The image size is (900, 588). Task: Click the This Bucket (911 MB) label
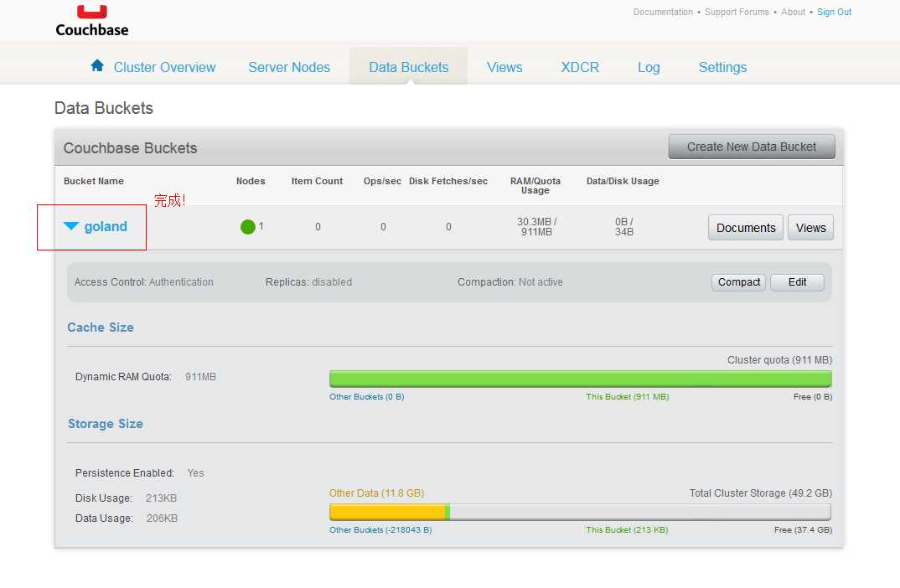tap(628, 397)
